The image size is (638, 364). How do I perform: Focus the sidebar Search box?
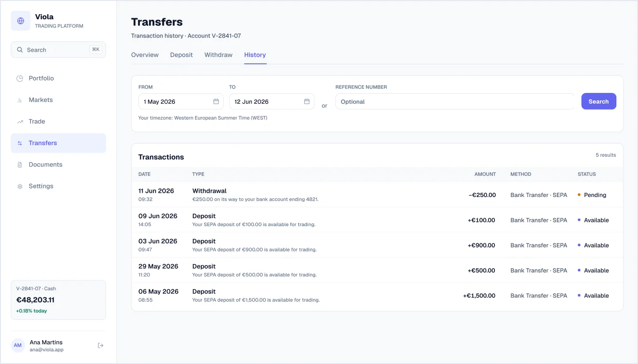(58, 50)
